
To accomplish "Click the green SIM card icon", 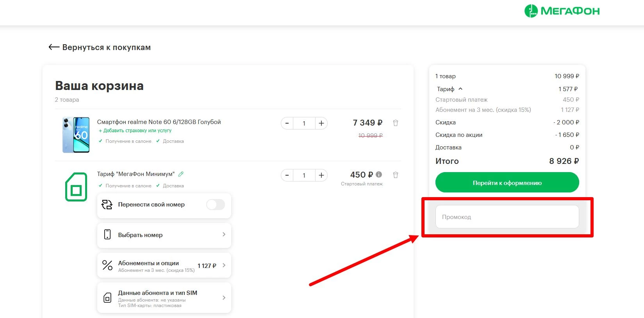I will [x=76, y=187].
